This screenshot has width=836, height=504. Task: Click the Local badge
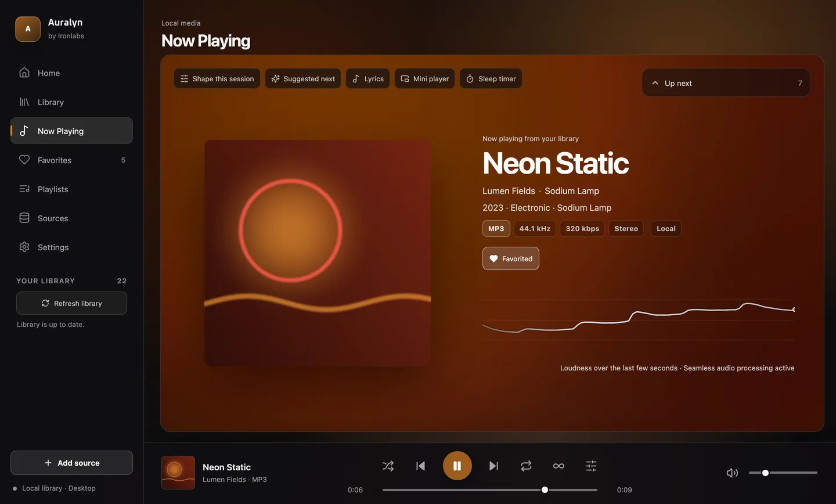[x=666, y=229]
